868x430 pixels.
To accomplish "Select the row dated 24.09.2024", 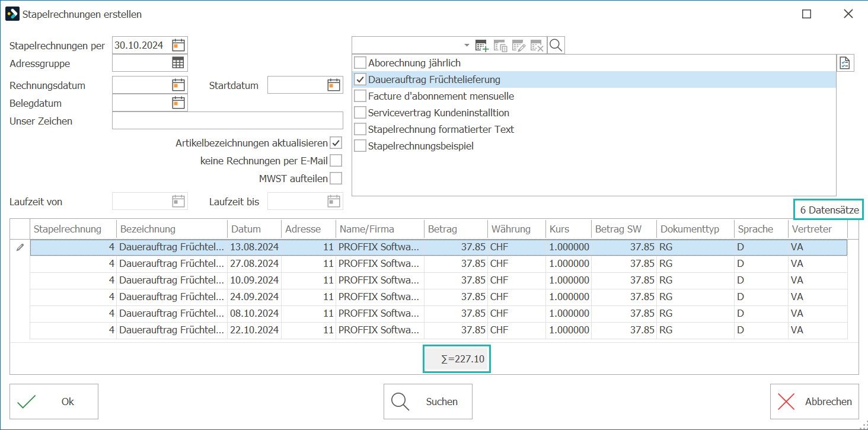I will point(439,297).
